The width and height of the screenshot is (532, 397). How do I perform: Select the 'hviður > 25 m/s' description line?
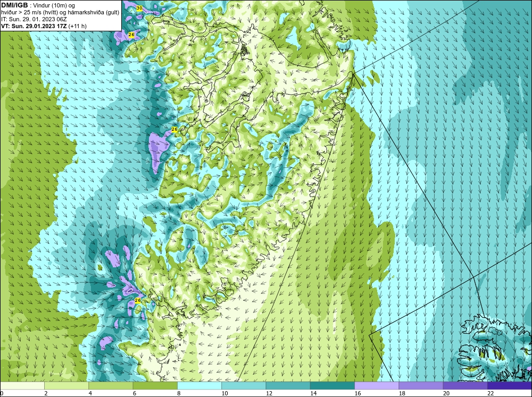pos(60,12)
